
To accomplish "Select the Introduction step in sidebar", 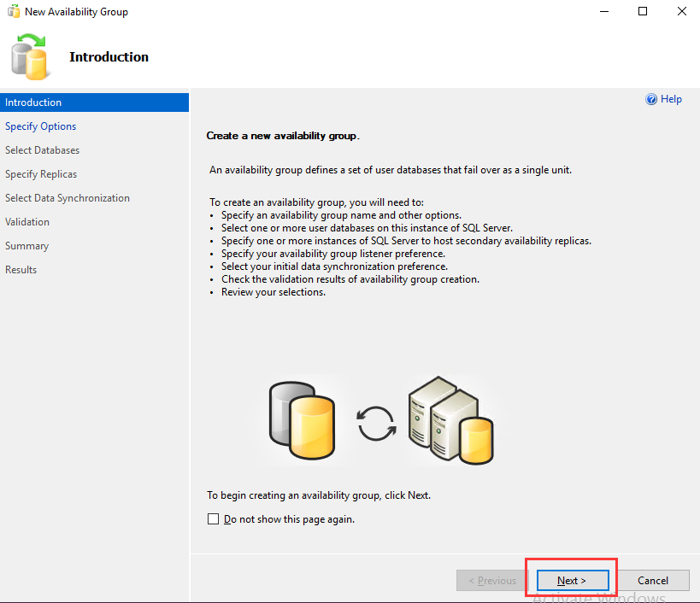I will tap(94, 102).
